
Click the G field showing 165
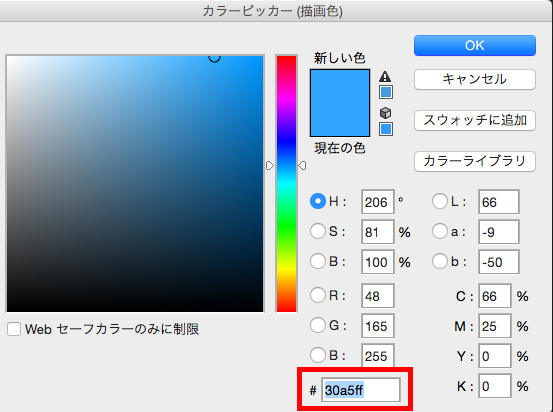click(x=377, y=326)
